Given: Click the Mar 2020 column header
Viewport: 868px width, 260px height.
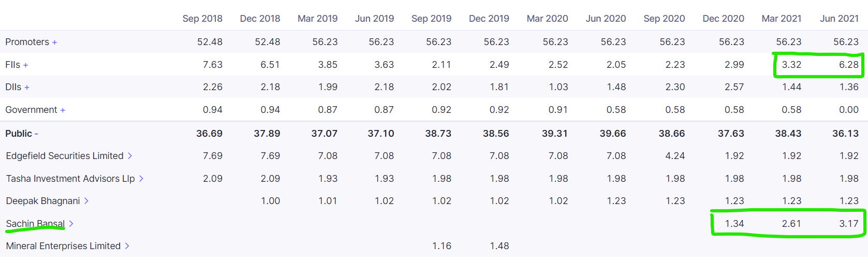Looking at the screenshot, I should pos(547,19).
